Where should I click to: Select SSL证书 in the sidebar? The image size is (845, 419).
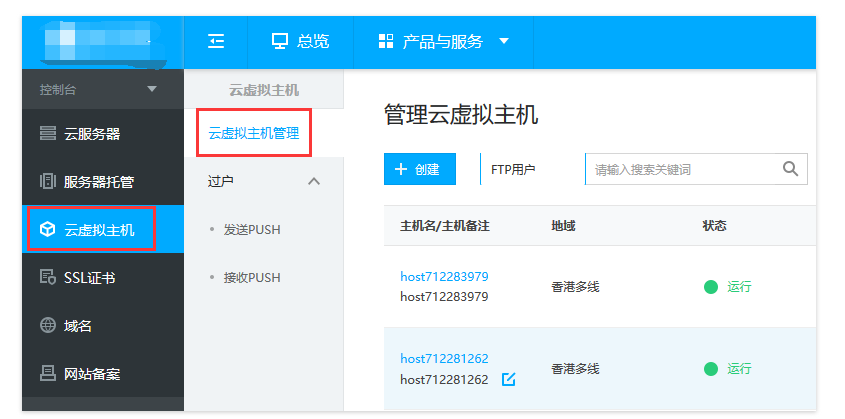click(x=103, y=278)
